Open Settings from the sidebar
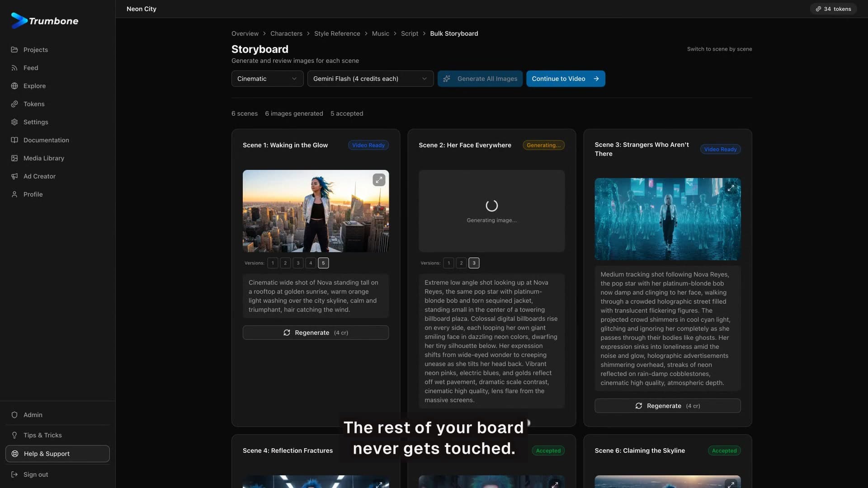This screenshot has width=868, height=488. tap(36, 122)
